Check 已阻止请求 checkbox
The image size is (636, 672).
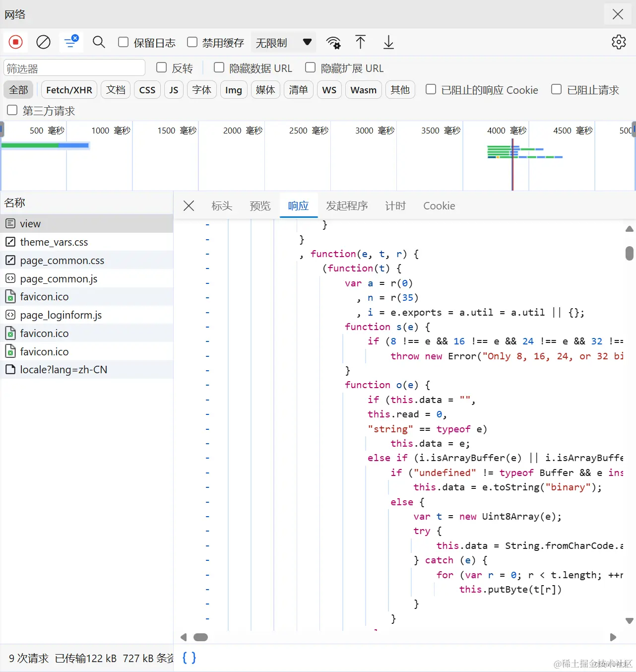point(557,89)
